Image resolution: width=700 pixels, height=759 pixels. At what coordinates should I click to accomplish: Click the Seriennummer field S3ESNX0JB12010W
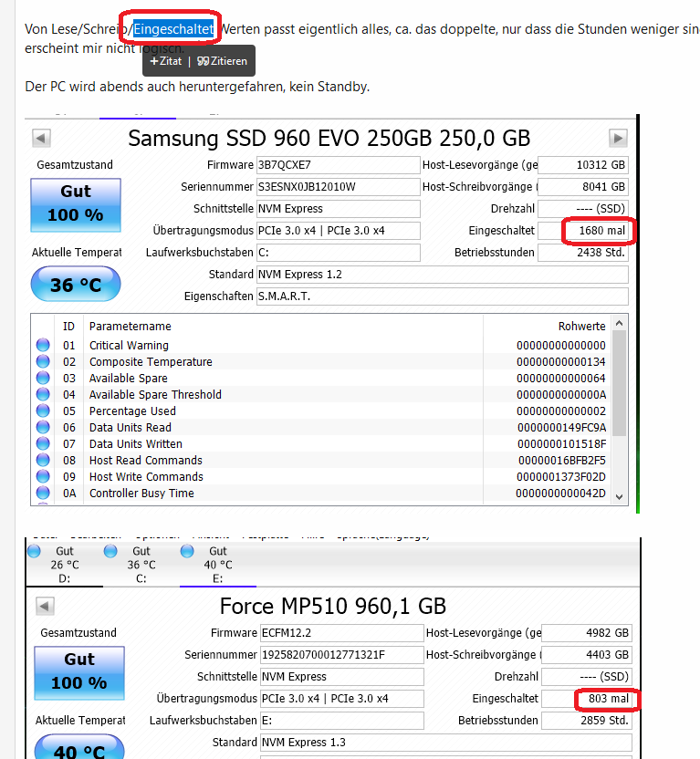tap(338, 187)
